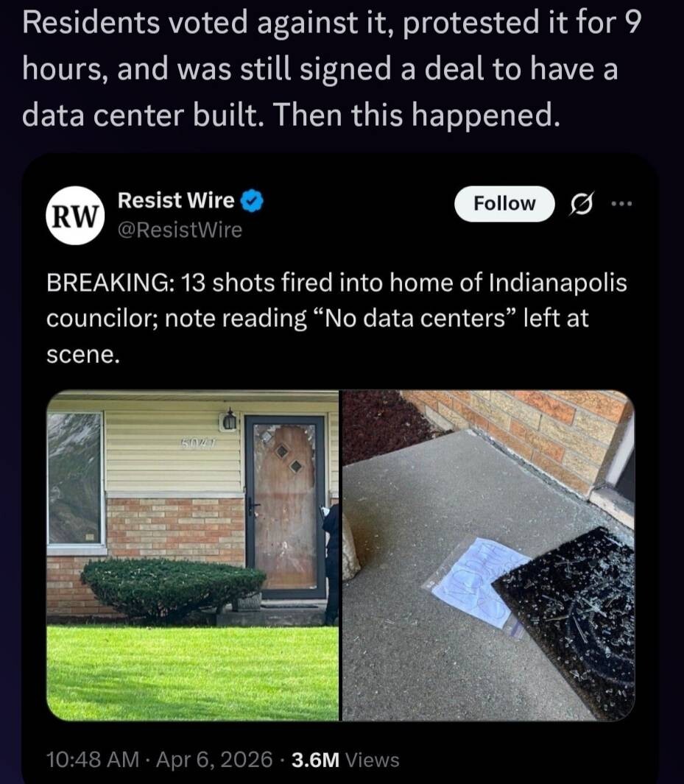Open Resist Wire profile avatar
This screenshot has width=684, height=784.
[x=76, y=216]
